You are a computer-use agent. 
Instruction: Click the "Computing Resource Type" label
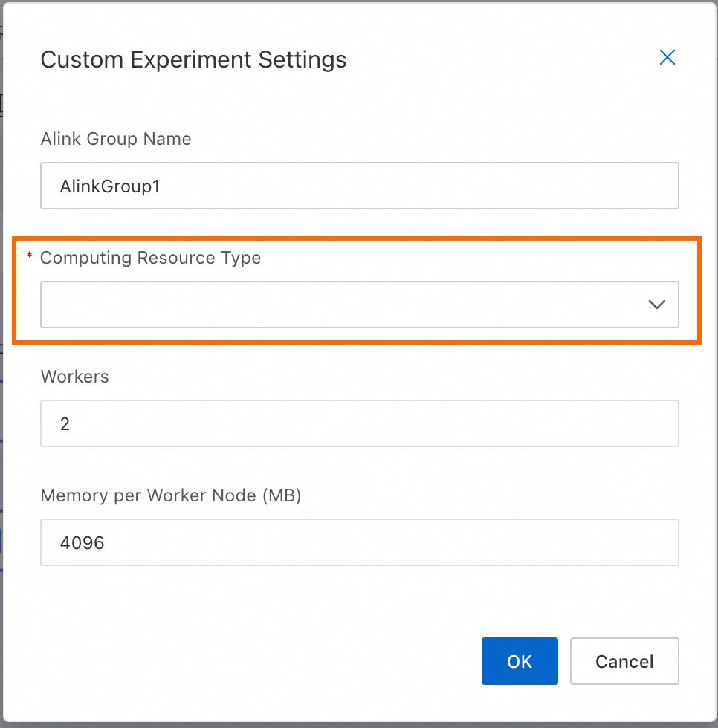[x=150, y=258]
